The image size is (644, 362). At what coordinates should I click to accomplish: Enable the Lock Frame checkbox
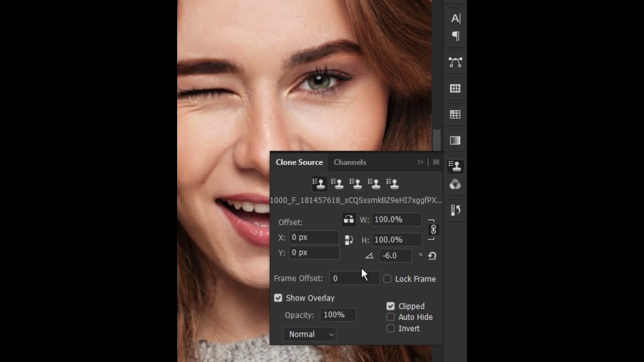pos(387,279)
